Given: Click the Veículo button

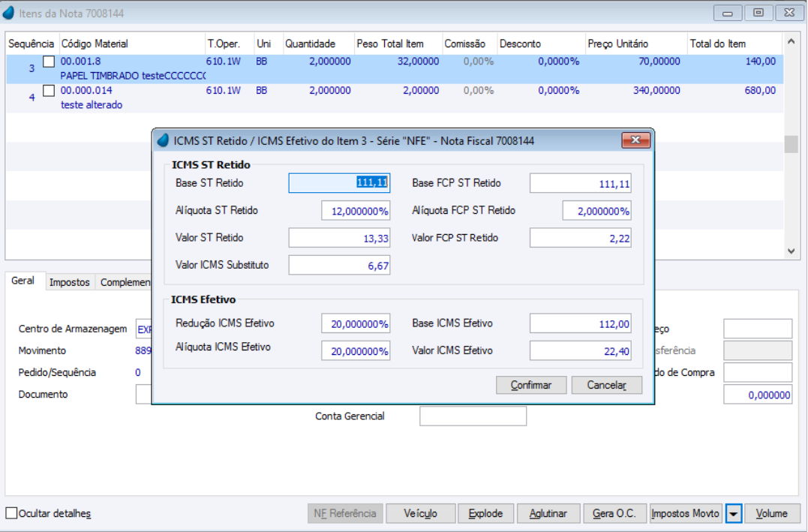Looking at the screenshot, I should (420, 513).
